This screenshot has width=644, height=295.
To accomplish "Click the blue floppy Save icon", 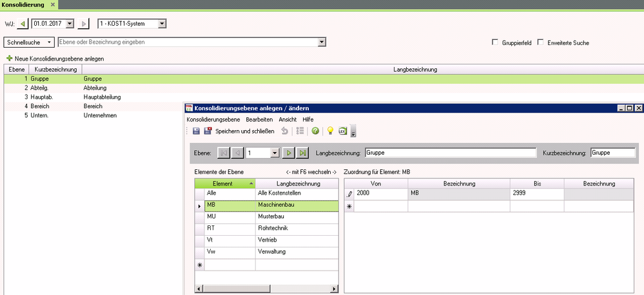I will (x=197, y=131).
